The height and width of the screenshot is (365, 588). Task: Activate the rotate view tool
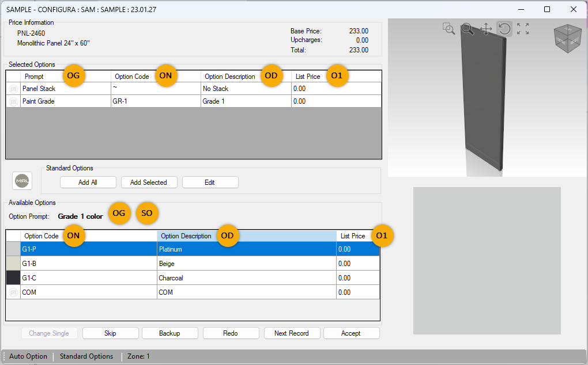504,29
